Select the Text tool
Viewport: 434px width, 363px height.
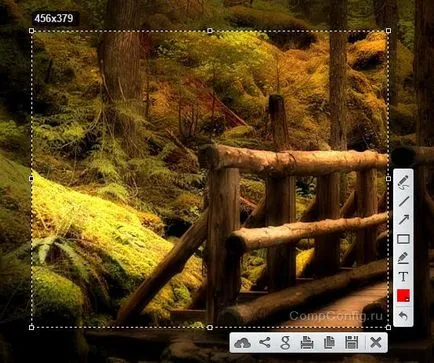(x=403, y=276)
